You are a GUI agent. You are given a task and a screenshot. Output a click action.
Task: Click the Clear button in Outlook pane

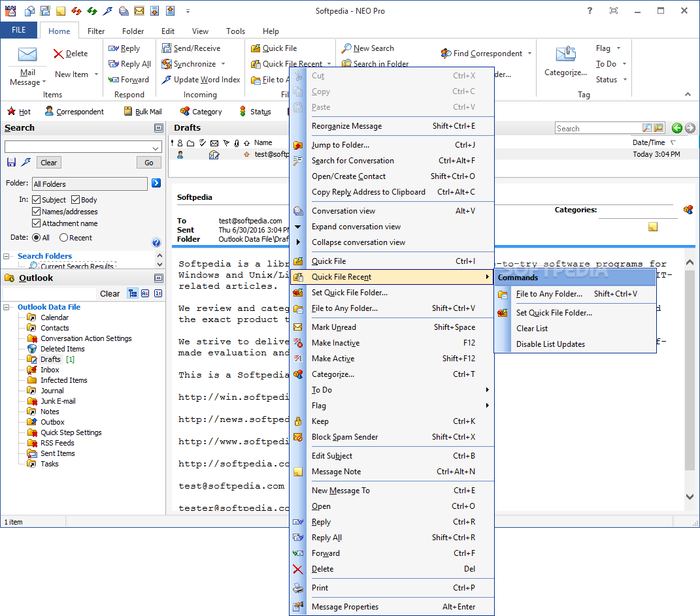pyautogui.click(x=110, y=293)
